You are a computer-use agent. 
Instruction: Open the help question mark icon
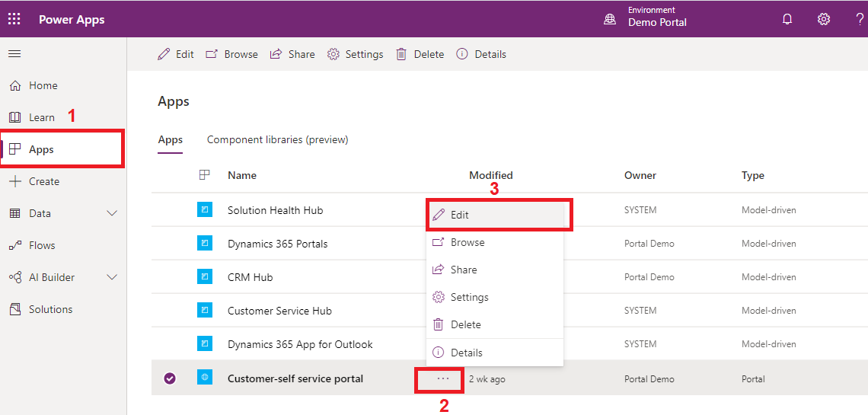click(x=860, y=19)
